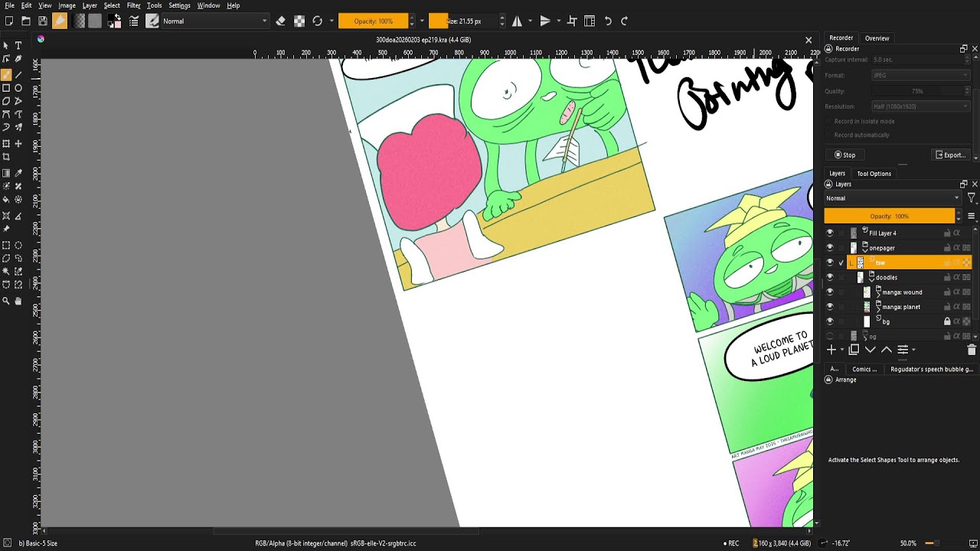Select the Ellipse shape tool
The image size is (980, 551).
[18, 88]
